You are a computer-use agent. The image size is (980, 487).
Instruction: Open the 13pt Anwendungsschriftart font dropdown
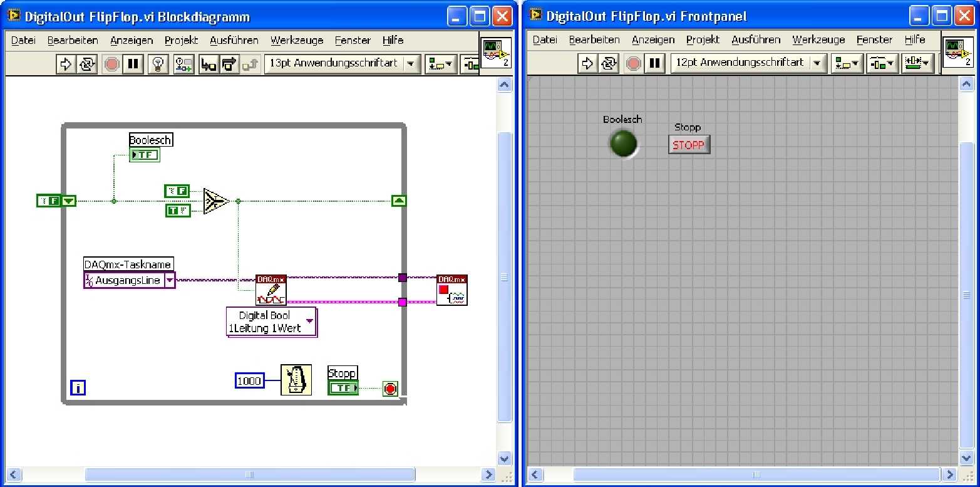point(342,63)
